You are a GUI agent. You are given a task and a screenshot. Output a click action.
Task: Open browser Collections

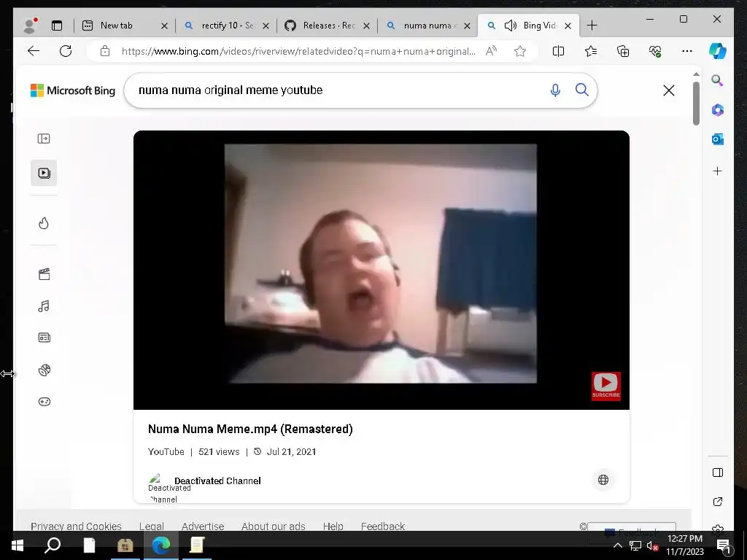[623, 51]
